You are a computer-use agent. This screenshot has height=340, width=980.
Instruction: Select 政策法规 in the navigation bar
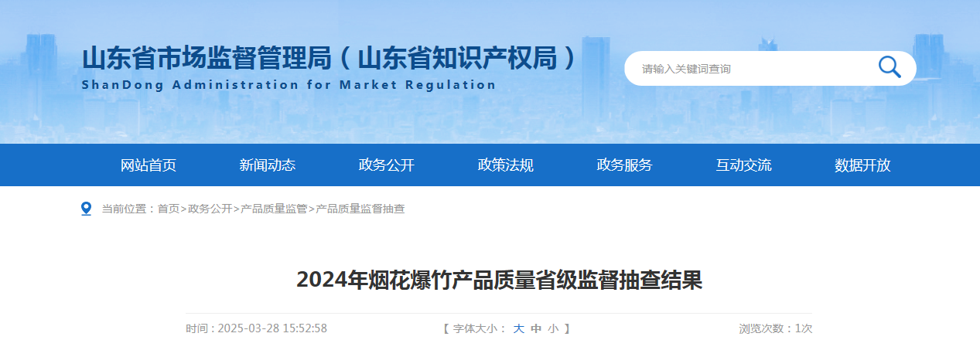click(506, 165)
